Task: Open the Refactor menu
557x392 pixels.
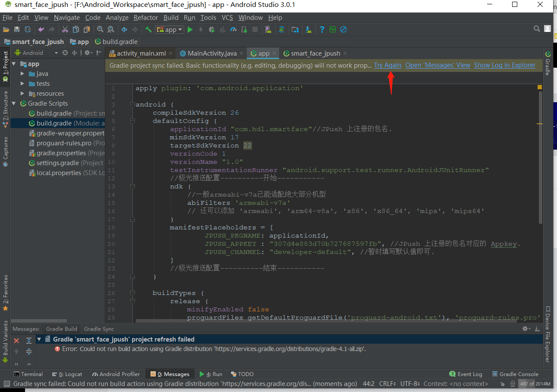Action: point(146,18)
